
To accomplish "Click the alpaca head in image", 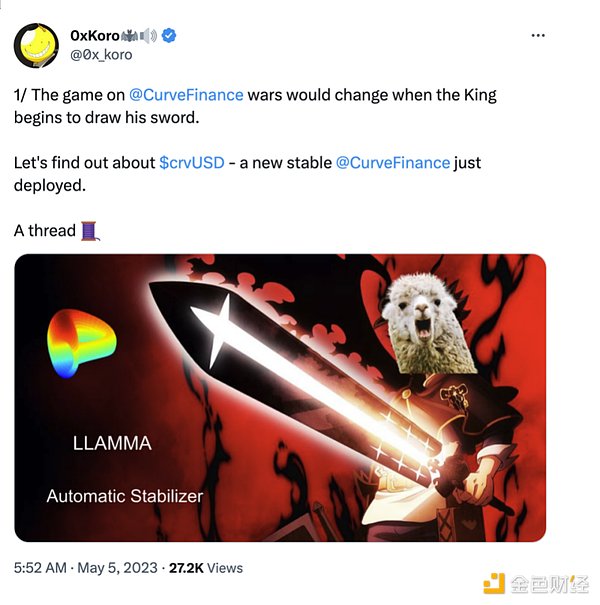I will click(426, 323).
